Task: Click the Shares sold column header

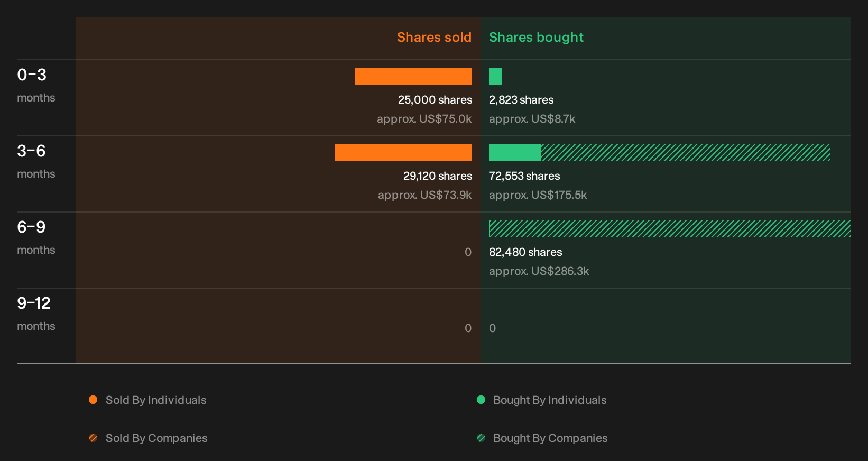Action: [434, 38]
